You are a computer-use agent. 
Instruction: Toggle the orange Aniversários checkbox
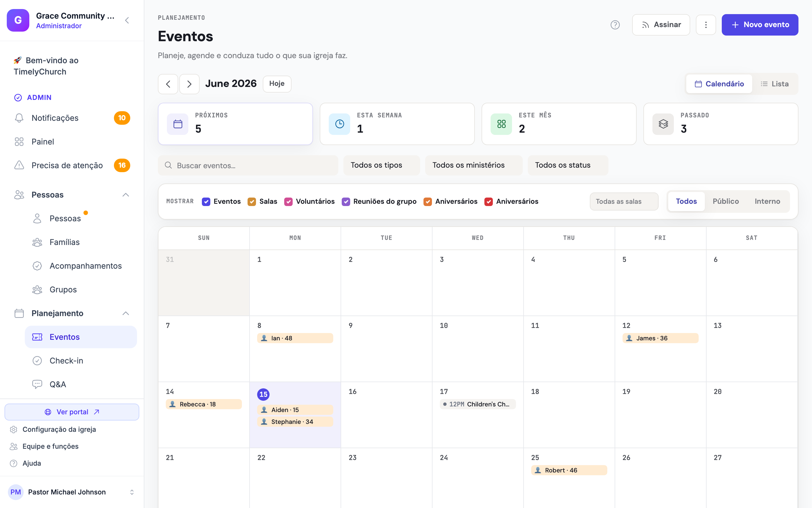(427, 202)
